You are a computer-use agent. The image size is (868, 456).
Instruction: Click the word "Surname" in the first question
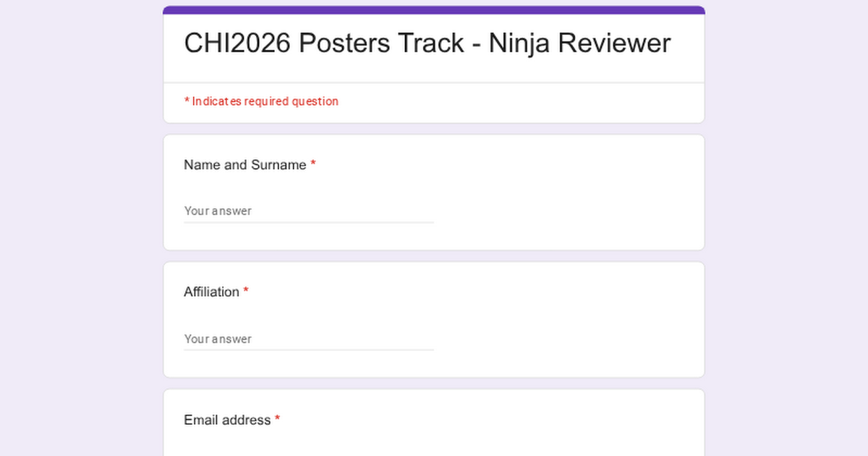pyautogui.click(x=278, y=165)
